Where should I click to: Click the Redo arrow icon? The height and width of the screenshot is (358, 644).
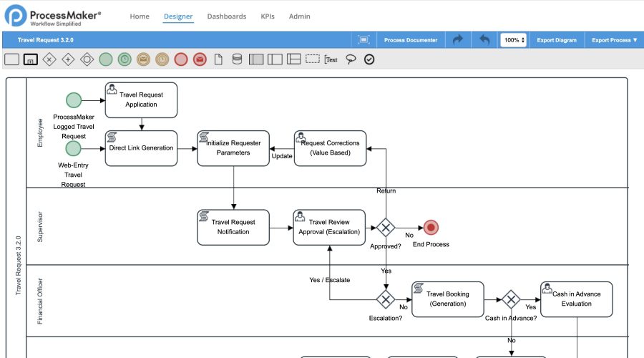(458, 40)
